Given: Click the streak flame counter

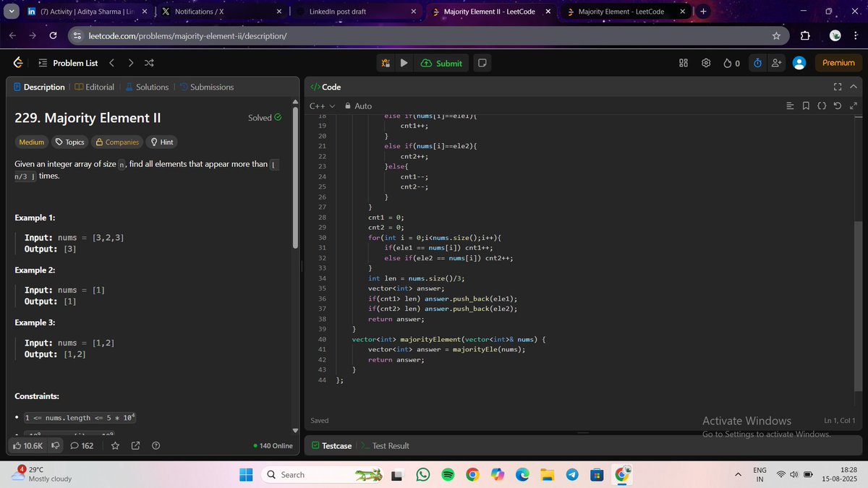Looking at the screenshot, I should click(731, 63).
